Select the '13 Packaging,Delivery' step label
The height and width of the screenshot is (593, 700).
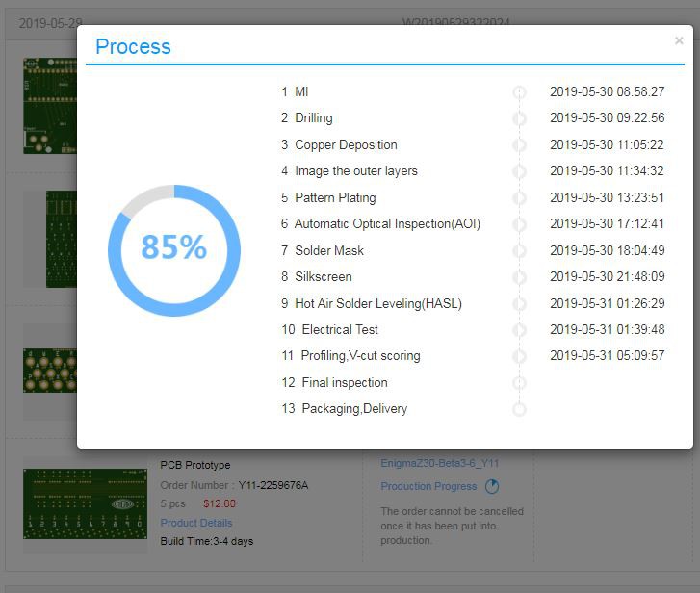[x=344, y=409]
